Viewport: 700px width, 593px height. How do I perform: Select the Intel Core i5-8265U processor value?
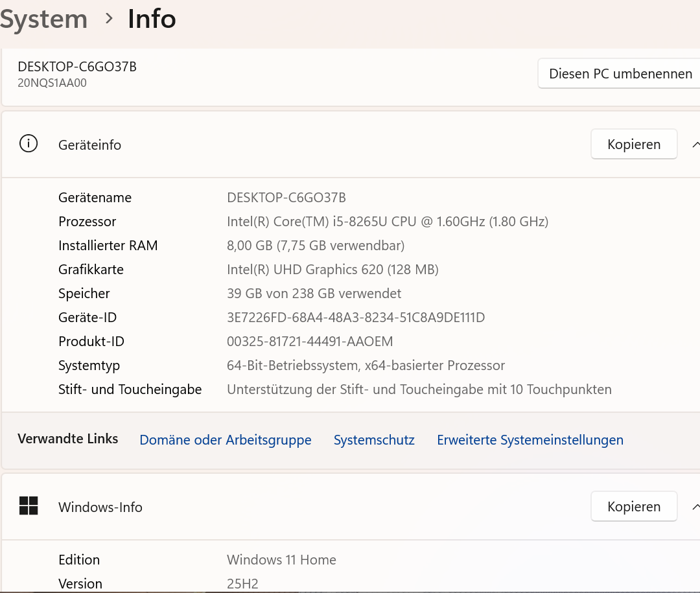click(388, 222)
